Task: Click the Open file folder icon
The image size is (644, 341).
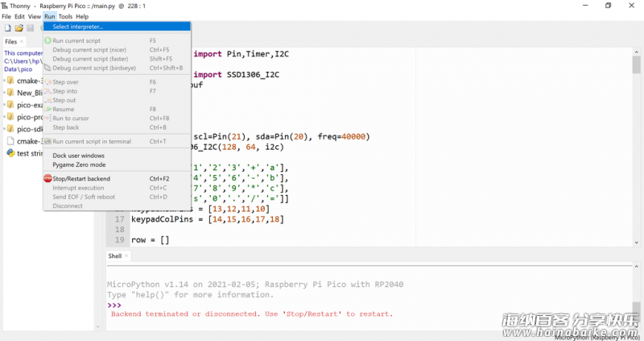Action: [x=19, y=28]
